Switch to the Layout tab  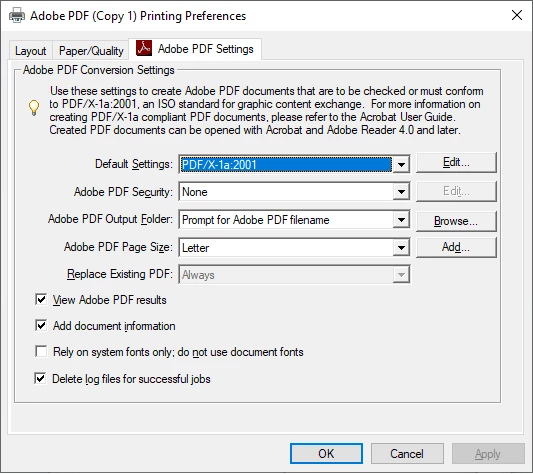coord(31,51)
